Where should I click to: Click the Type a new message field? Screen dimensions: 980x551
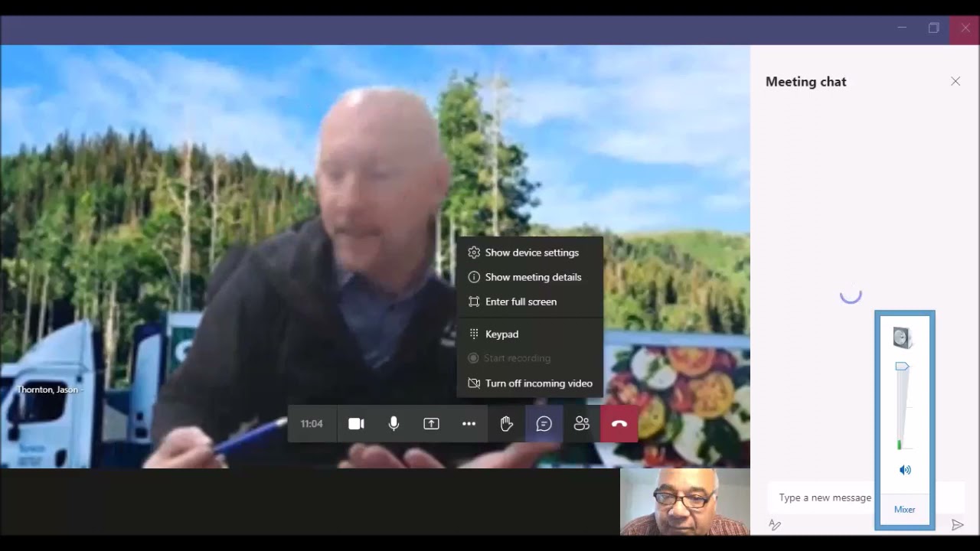[825, 497]
